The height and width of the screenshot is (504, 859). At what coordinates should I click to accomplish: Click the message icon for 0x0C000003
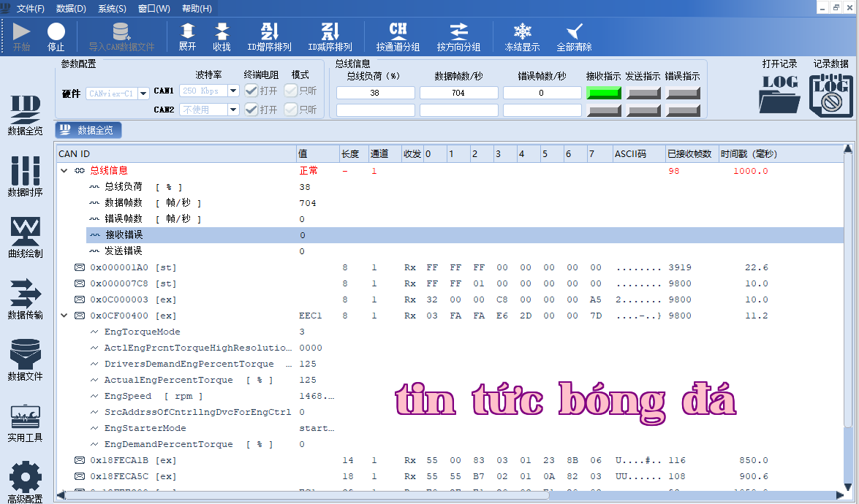click(80, 299)
